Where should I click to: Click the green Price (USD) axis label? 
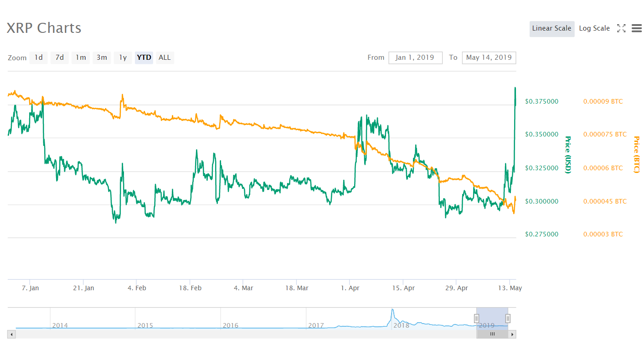coord(568,153)
